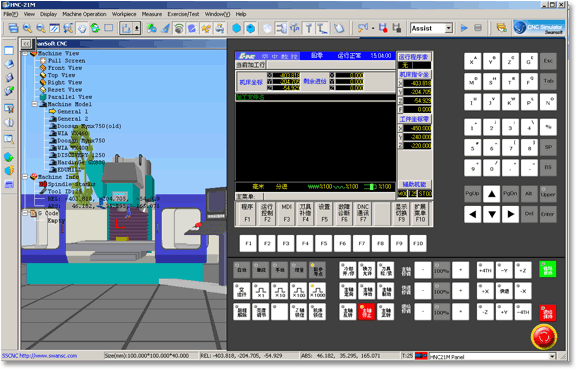The height and width of the screenshot is (372, 582).
Task: Click the blue play arrow beside Assist
Action: tap(464, 28)
